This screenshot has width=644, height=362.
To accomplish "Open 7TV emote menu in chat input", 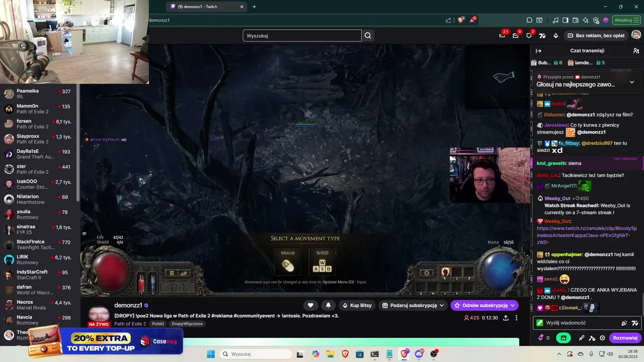I will point(635,323).
